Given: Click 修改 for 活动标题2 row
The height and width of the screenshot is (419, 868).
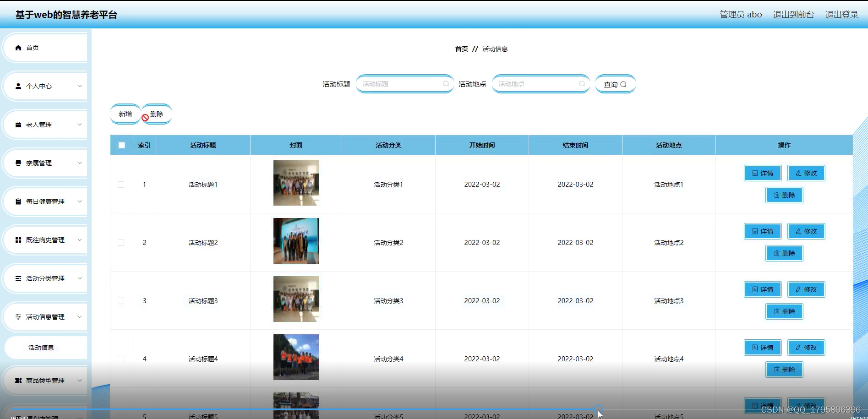Looking at the screenshot, I should coord(806,231).
